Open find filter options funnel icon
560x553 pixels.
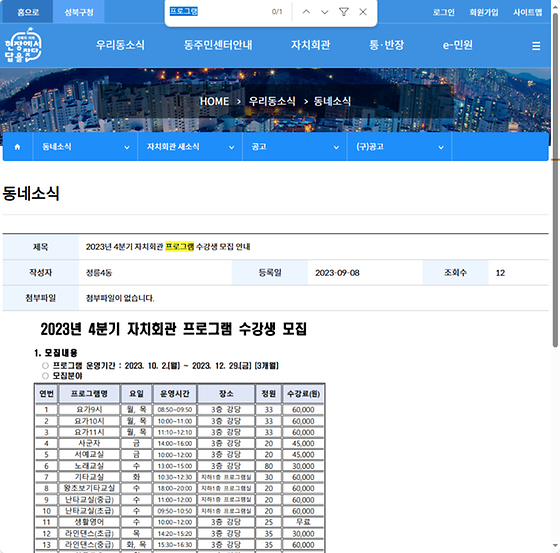point(344,12)
